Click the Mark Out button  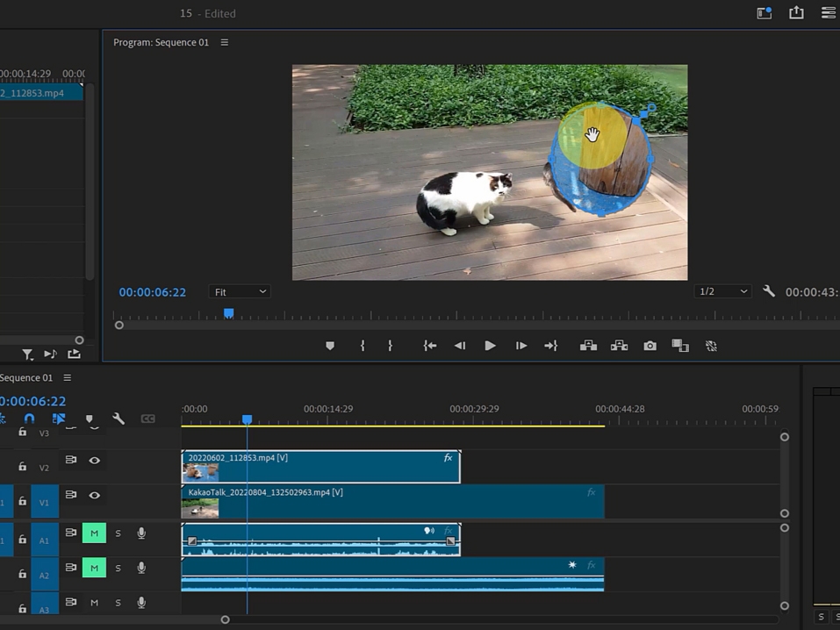tap(390, 346)
